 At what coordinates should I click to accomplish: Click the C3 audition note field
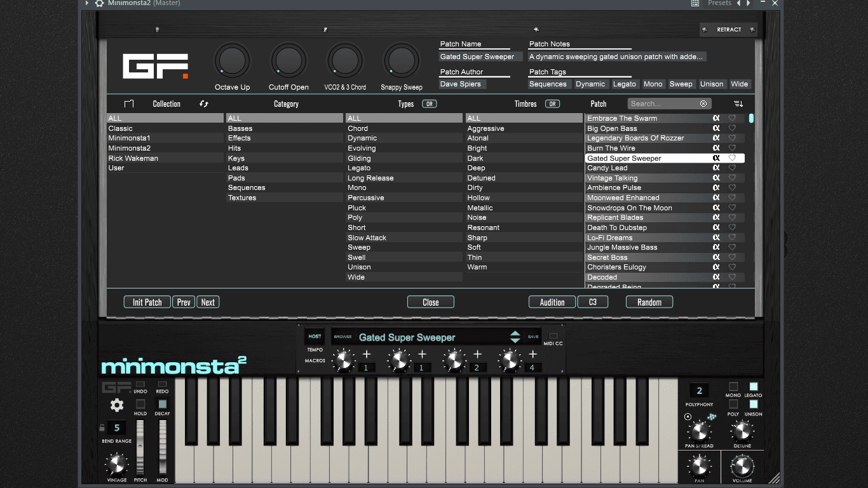593,302
